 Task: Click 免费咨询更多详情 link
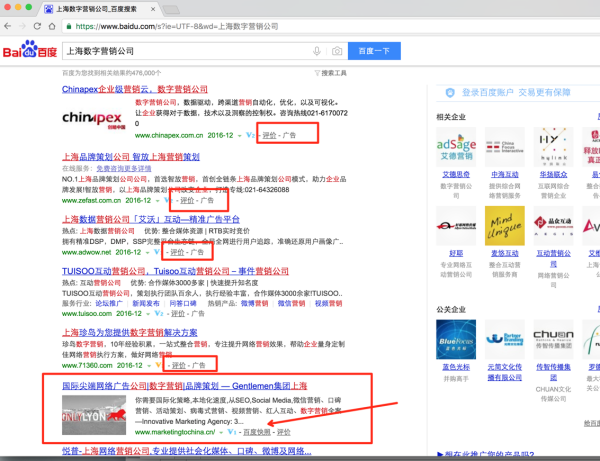pos(124,168)
